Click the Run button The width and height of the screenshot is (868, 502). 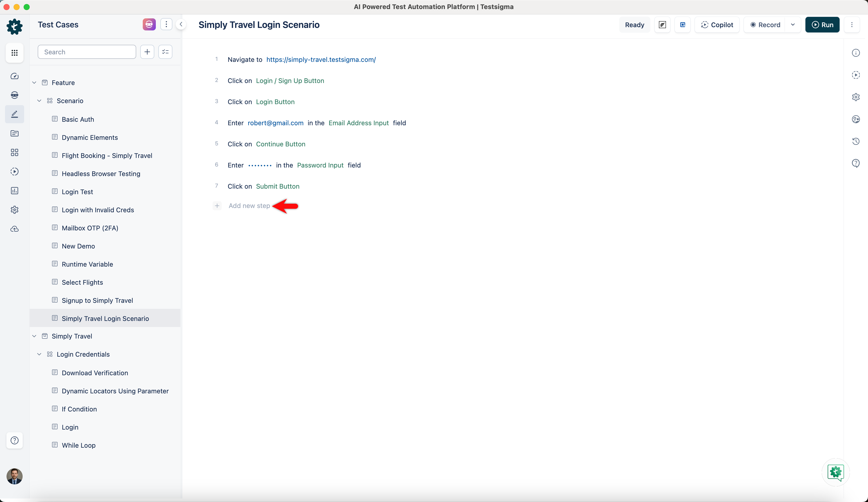(822, 25)
